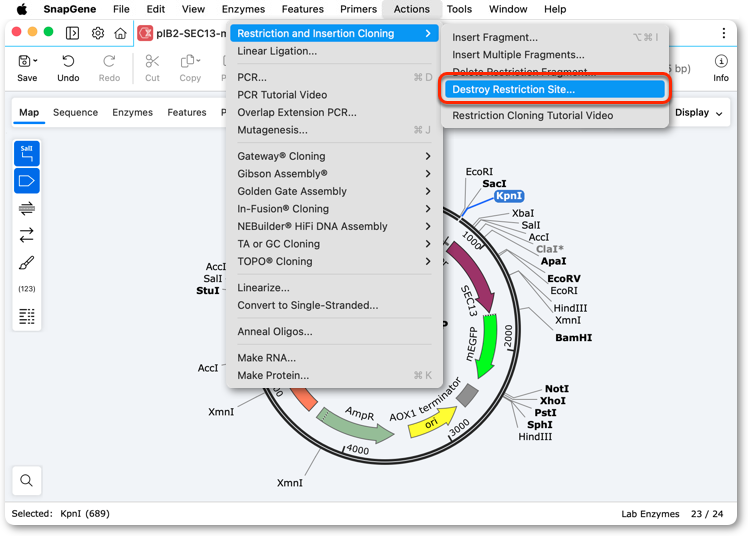Click the show primers side toolbar icon
Screen dimensions: 748x536
(x=27, y=208)
